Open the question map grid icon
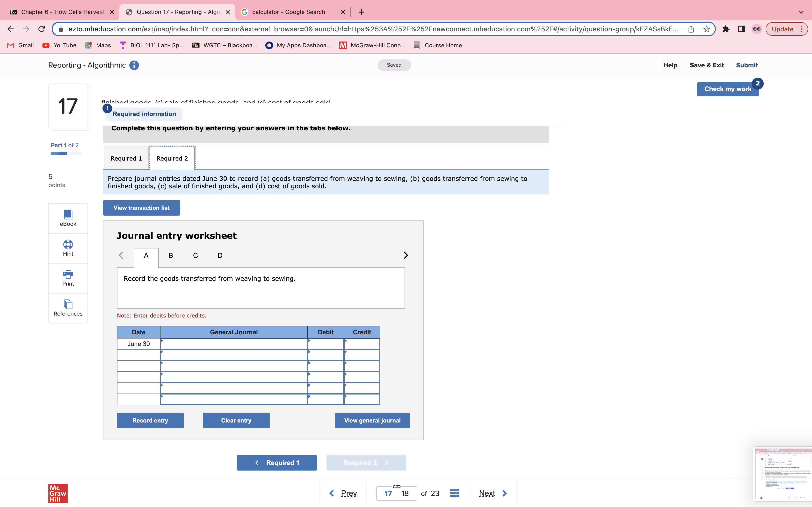 coord(454,493)
